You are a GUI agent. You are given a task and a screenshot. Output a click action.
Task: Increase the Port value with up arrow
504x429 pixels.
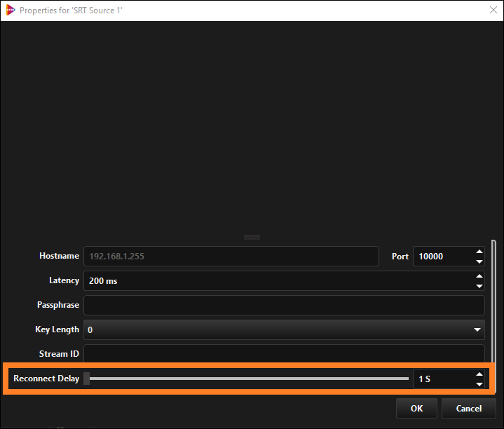479,251
